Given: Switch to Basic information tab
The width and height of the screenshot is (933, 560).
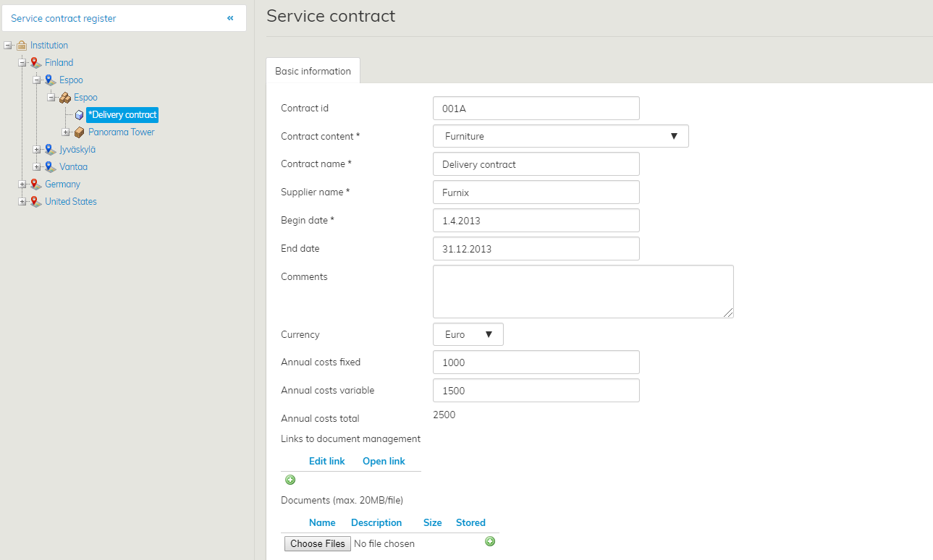Looking at the screenshot, I should click(313, 71).
